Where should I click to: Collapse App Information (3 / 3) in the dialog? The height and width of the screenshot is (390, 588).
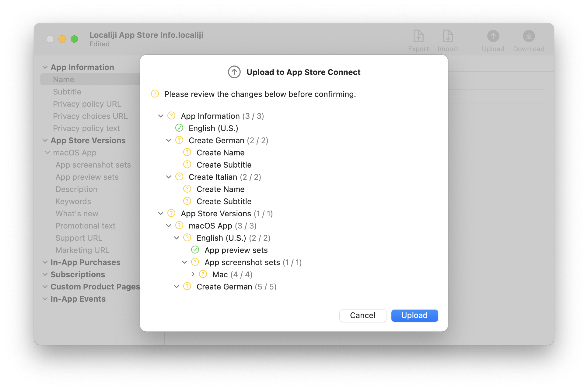click(x=161, y=116)
